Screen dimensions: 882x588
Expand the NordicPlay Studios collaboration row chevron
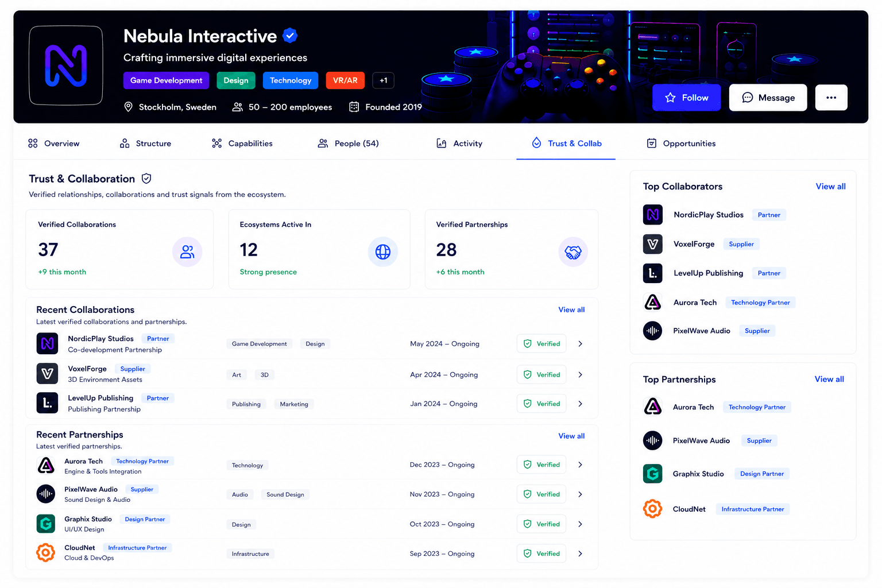click(x=581, y=343)
